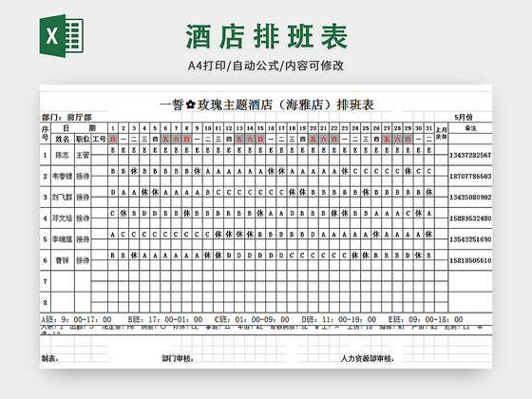This screenshot has width=532, height=399.
Task: Click the name cell in row 2
Action: (63, 176)
